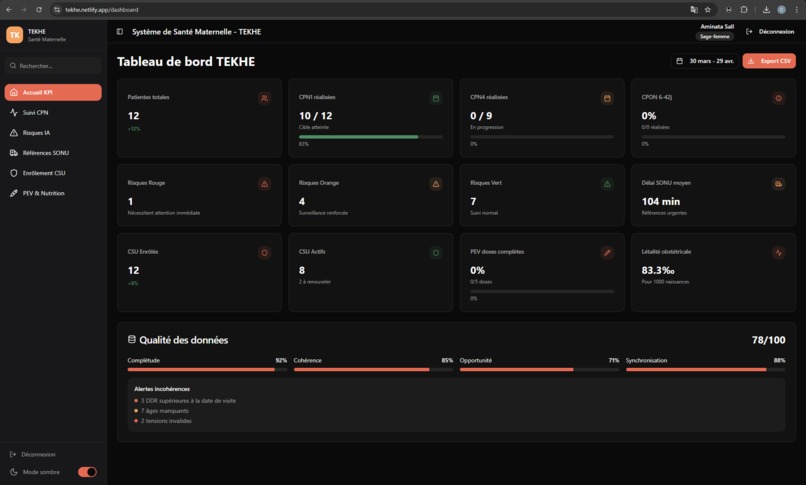
Task: Click the Synchronisation quality progress bar
Action: [x=705, y=370]
